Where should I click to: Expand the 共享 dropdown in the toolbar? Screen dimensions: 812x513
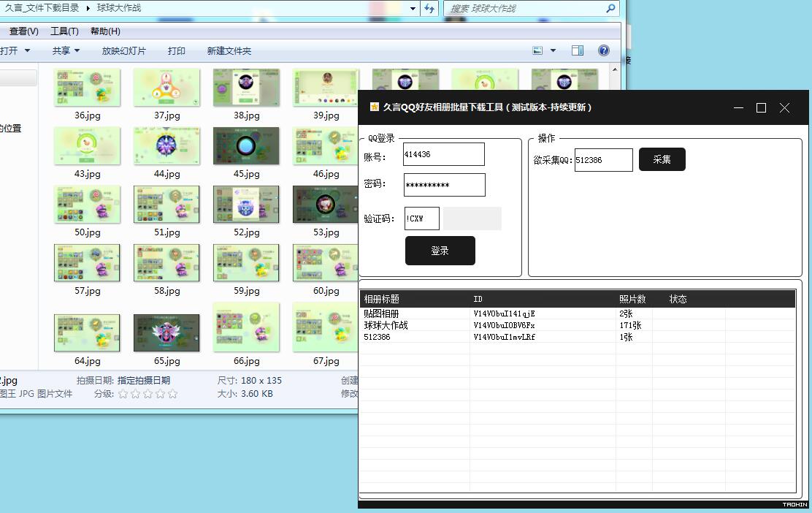coord(77,50)
